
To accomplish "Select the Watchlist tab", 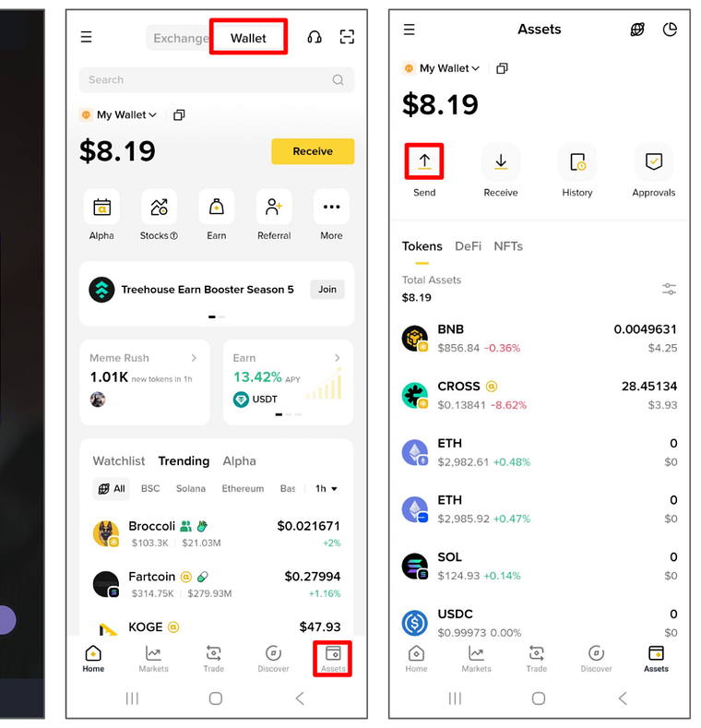I will pyautogui.click(x=119, y=461).
